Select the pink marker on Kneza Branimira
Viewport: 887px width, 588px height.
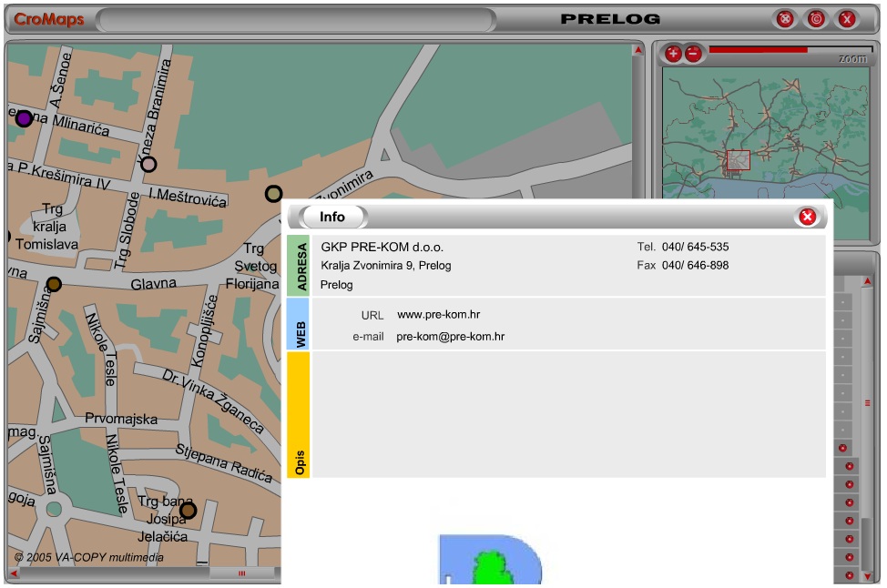click(148, 164)
